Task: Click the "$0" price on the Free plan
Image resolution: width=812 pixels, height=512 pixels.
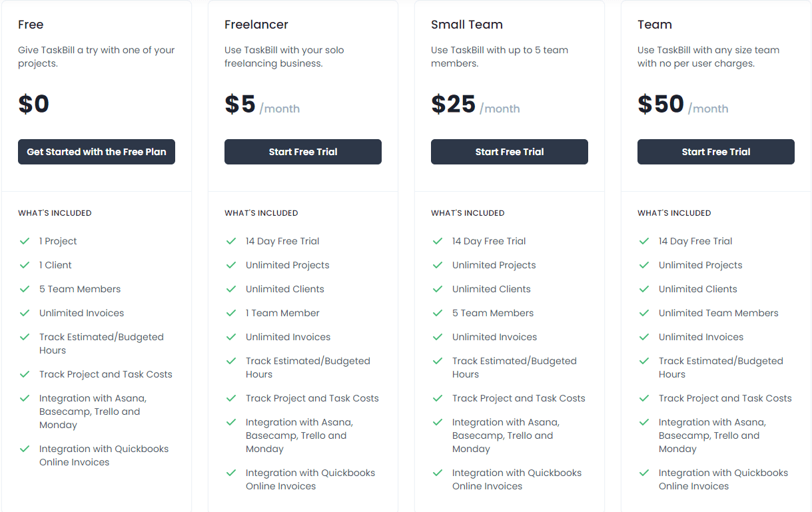Action: (x=34, y=103)
